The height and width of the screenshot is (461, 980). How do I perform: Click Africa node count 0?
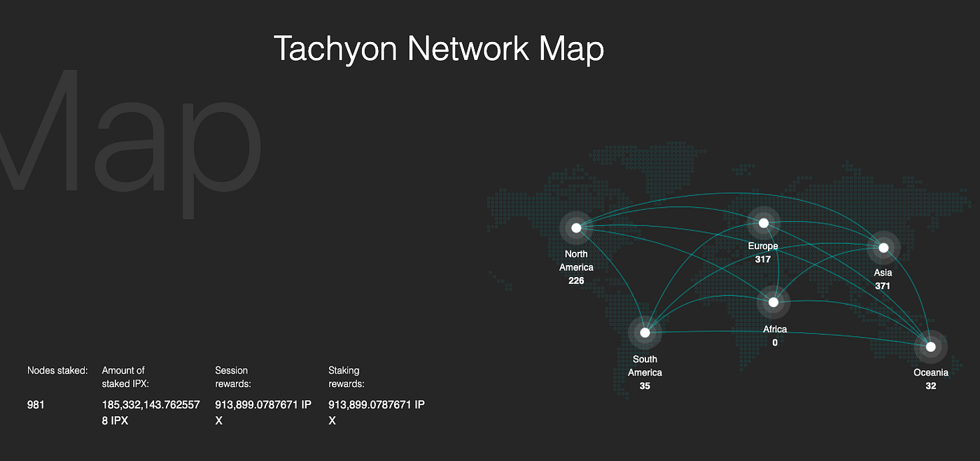click(775, 343)
